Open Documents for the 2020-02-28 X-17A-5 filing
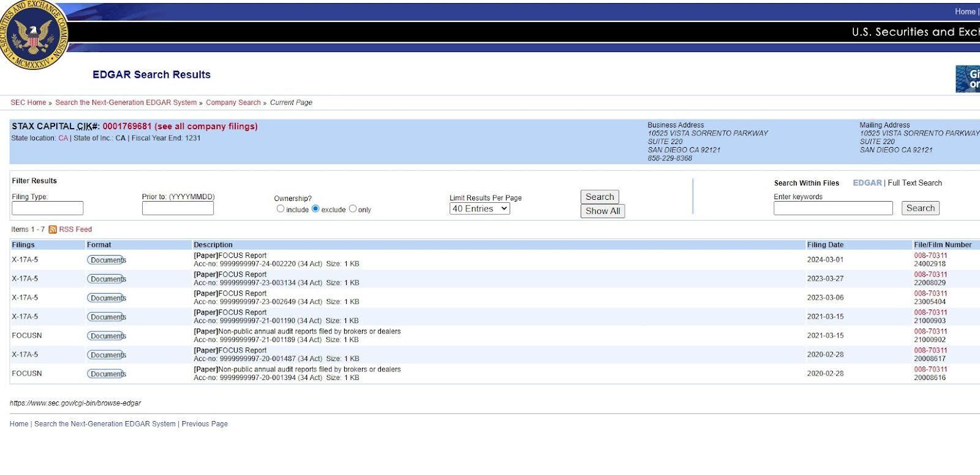Screen dimensions: 980x475 (107, 355)
